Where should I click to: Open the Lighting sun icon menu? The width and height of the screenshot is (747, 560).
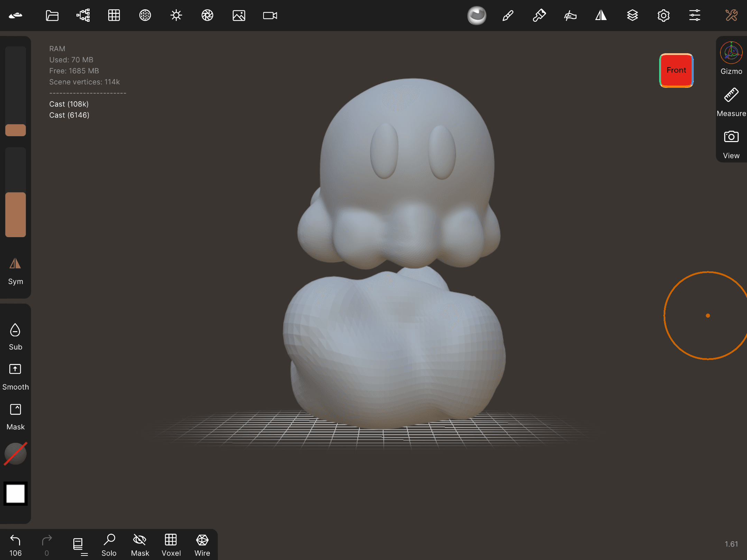176,16
